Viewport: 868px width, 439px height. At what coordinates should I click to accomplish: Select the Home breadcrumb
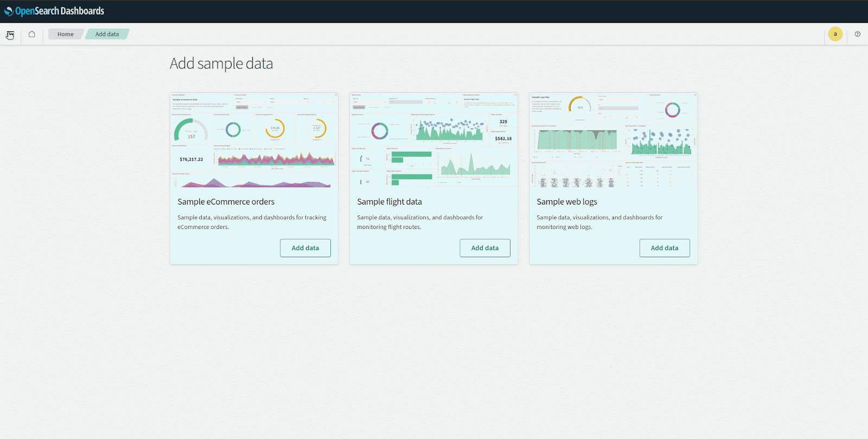(66, 34)
